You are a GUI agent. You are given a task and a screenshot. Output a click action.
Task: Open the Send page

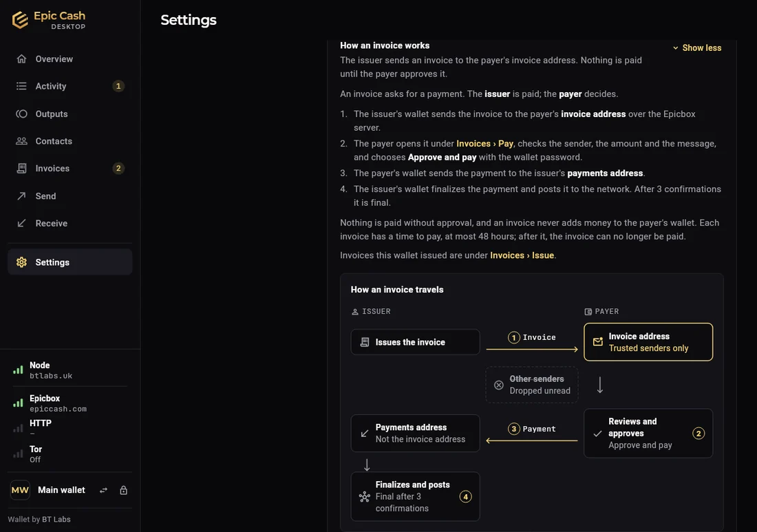click(70, 196)
